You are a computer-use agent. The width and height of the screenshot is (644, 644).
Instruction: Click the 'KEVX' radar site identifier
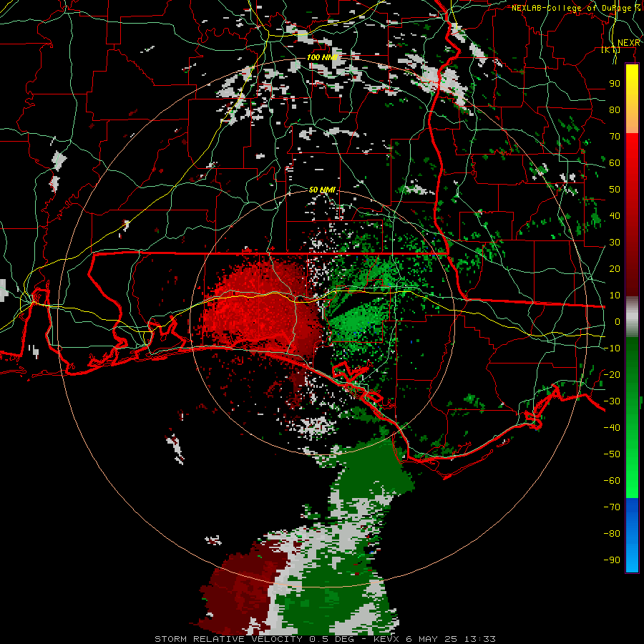(386, 639)
